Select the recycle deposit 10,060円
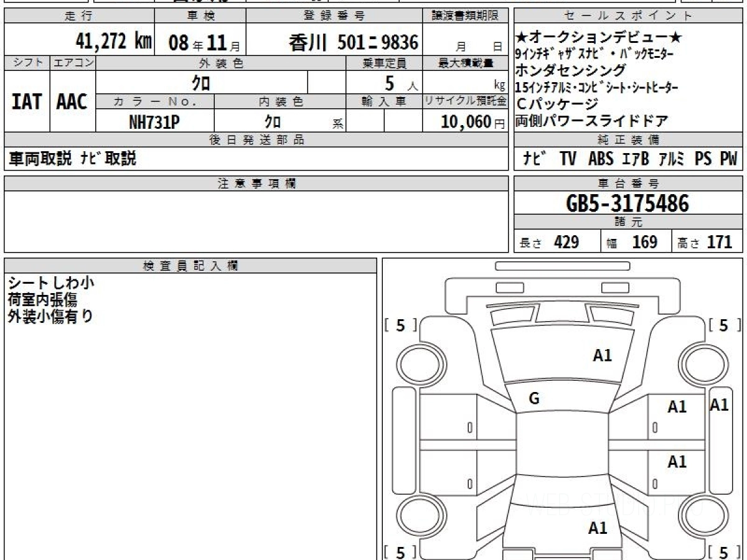Viewport: 747px width, 560px height. (x=472, y=122)
